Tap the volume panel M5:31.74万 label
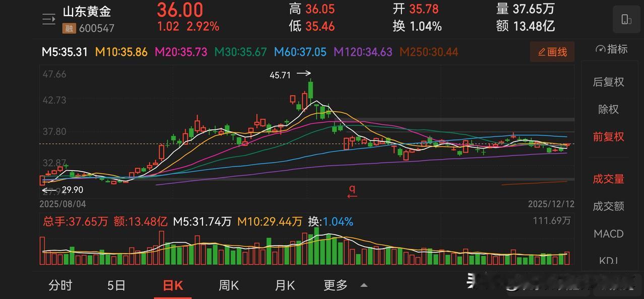The width and height of the screenshot is (644, 299). [203, 221]
